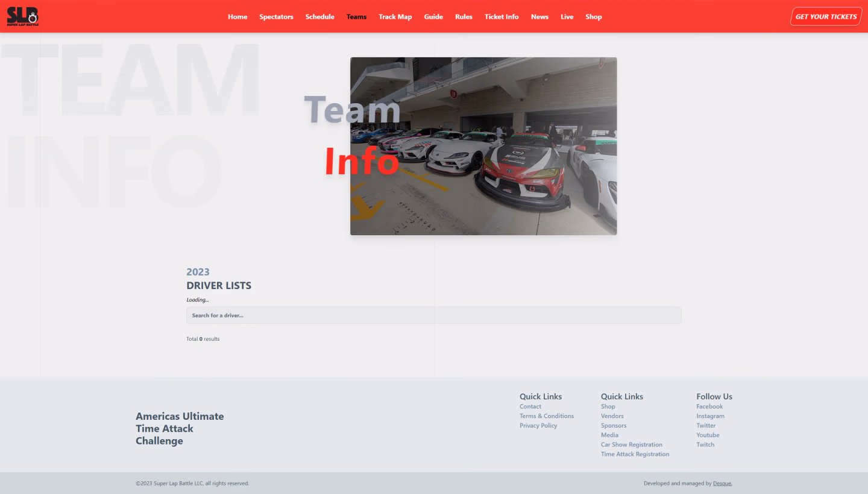Click the copyright Super Lap Battle LLC text

click(192, 483)
